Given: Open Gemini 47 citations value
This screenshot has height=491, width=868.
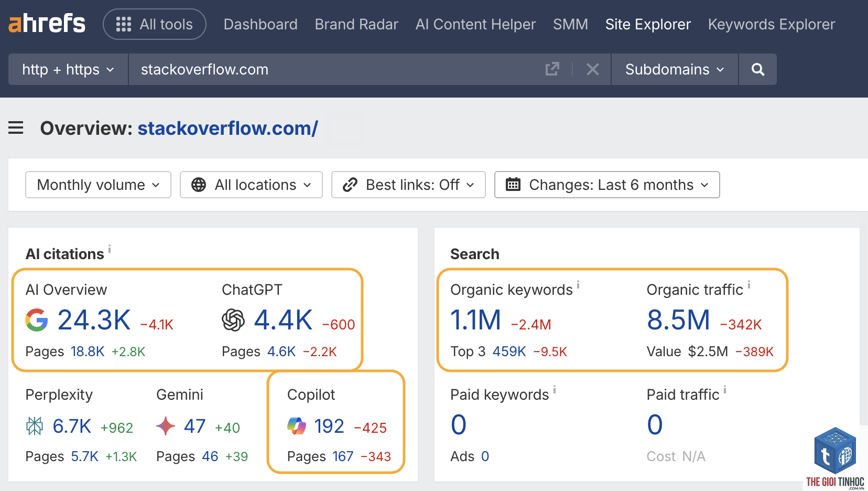Looking at the screenshot, I should coord(194,426).
